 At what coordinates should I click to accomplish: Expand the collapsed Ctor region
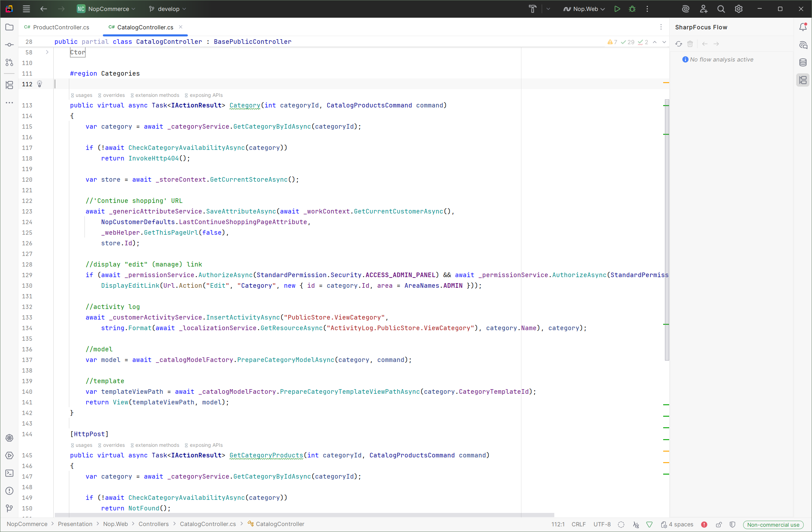click(x=47, y=52)
